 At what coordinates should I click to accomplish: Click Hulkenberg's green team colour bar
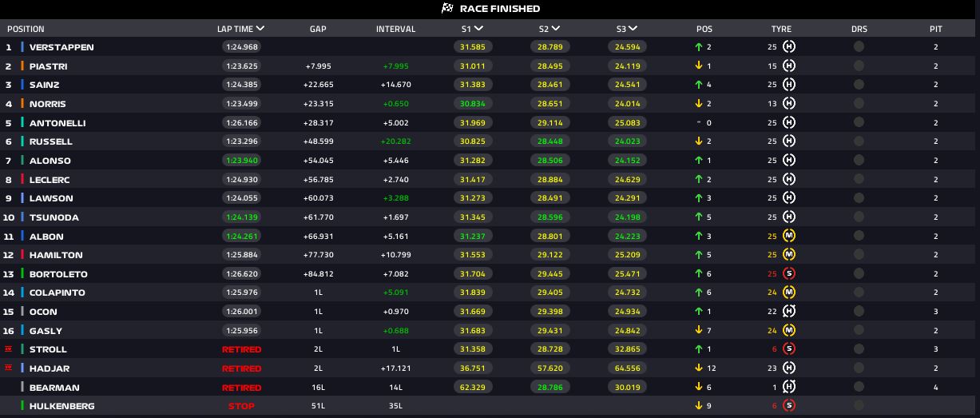coord(22,406)
